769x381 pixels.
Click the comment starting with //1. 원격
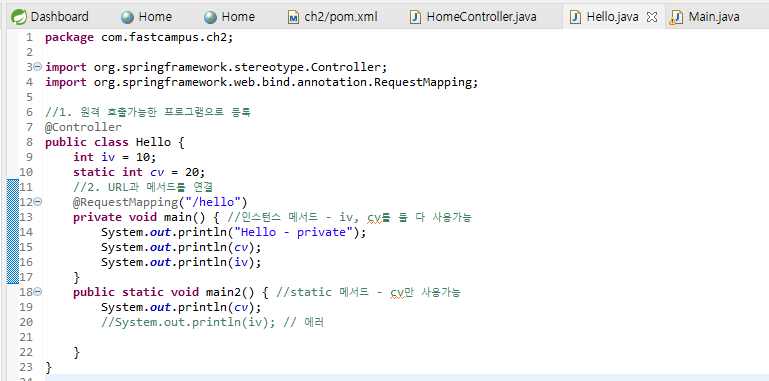148,112
